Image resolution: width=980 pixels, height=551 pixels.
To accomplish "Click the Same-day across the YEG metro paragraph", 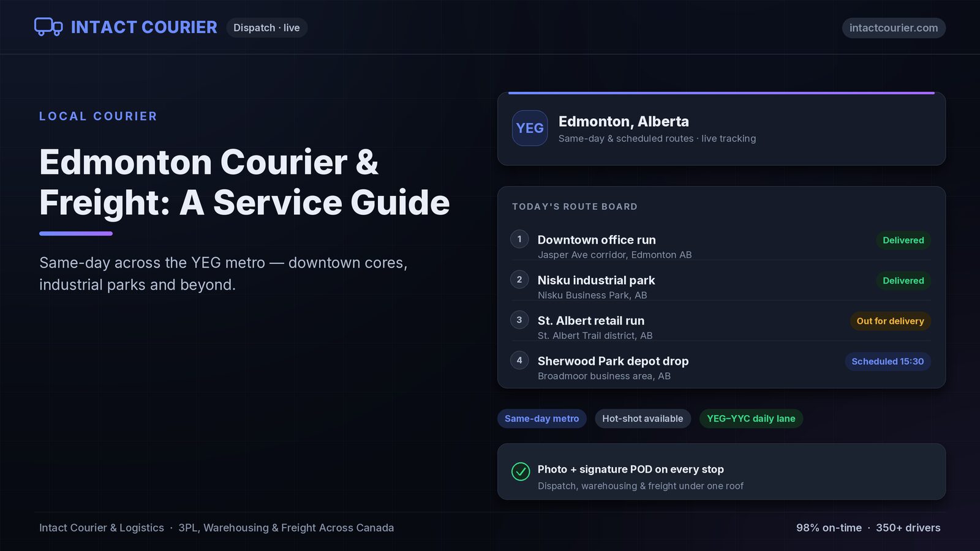I will pos(223,274).
